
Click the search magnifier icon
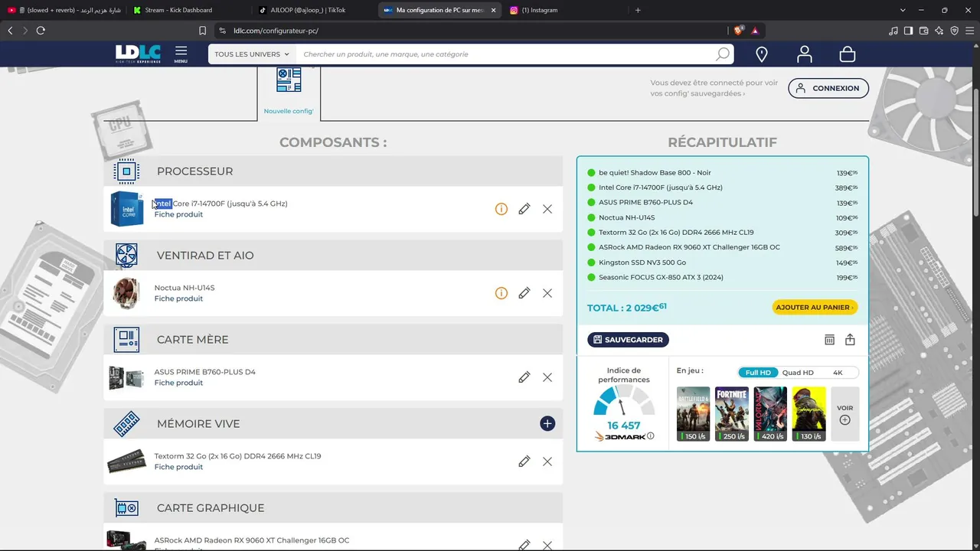coord(722,54)
